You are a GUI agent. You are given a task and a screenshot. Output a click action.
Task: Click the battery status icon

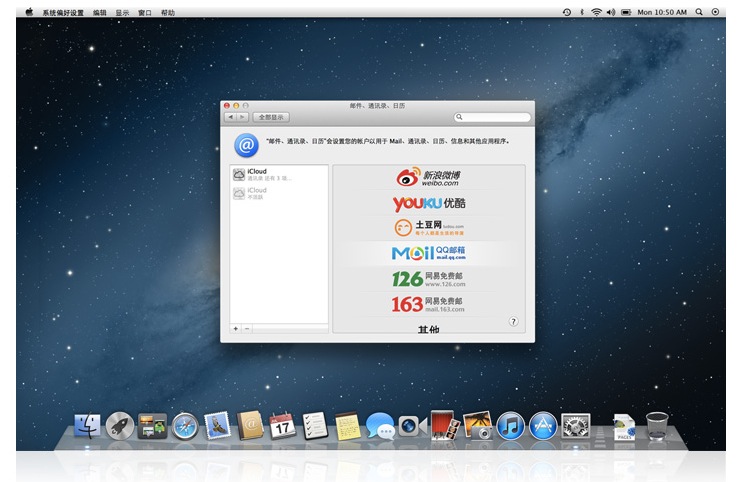coord(626,12)
